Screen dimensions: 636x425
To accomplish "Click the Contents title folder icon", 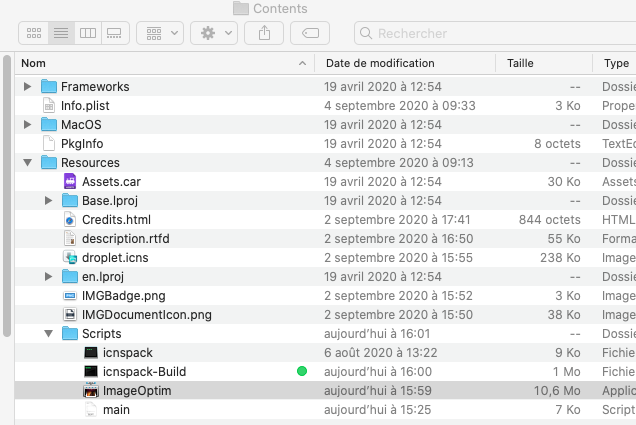I will [241, 8].
